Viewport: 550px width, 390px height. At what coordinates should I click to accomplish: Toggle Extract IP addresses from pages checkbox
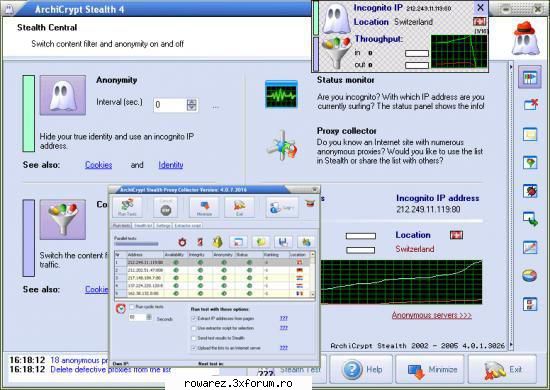point(193,318)
